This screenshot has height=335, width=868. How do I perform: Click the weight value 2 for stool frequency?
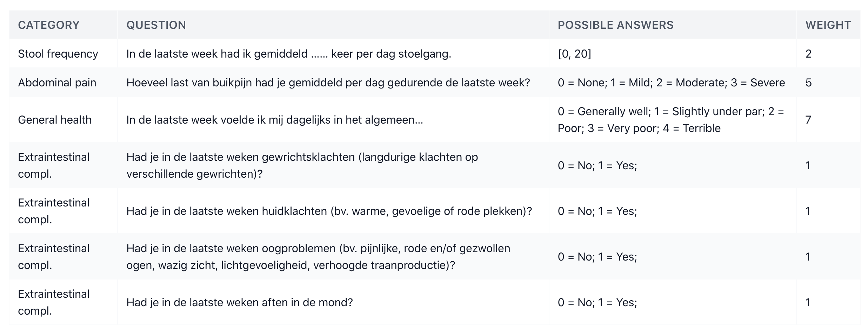tap(808, 54)
